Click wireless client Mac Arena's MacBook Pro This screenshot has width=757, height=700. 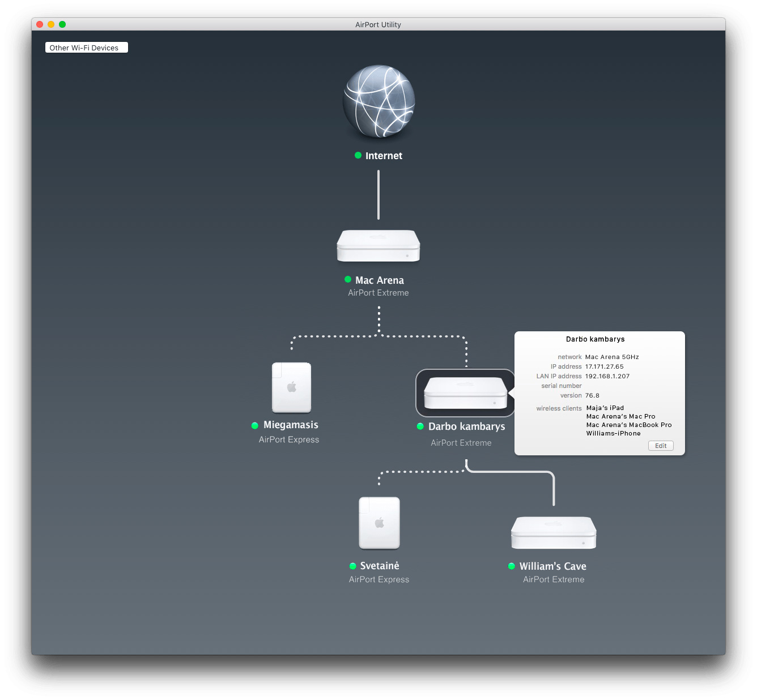click(x=629, y=425)
